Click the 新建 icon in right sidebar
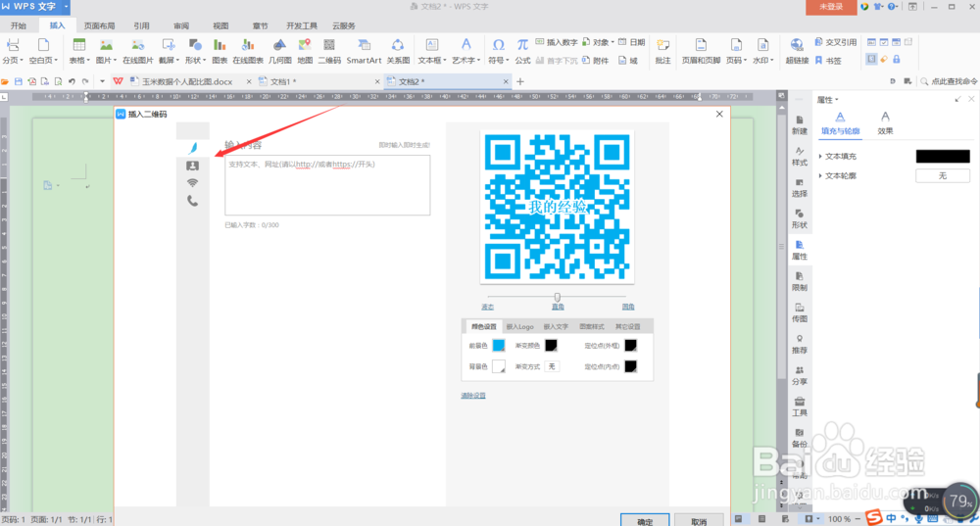Image resolution: width=980 pixels, height=526 pixels. click(800, 125)
